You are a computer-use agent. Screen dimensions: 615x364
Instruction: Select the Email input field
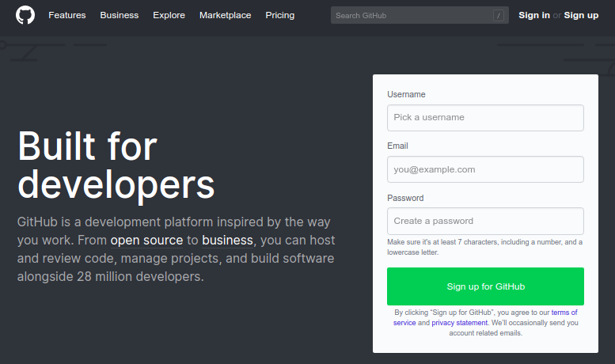pyautogui.click(x=485, y=169)
